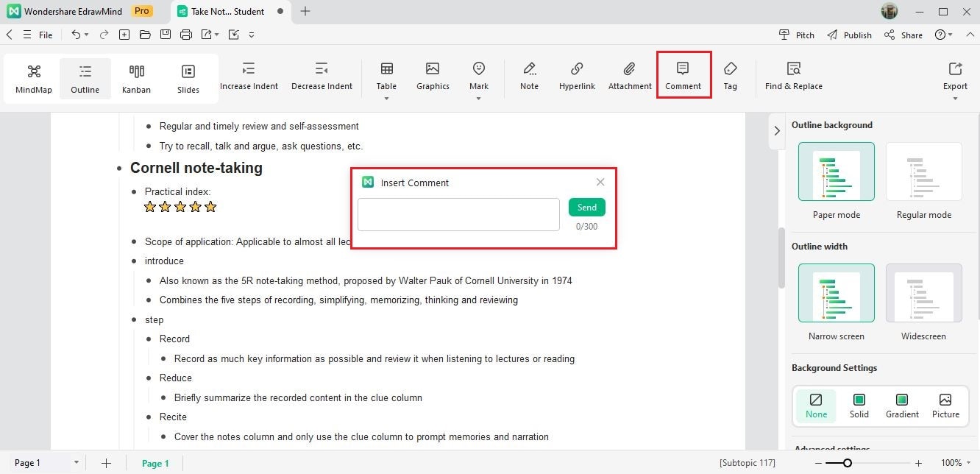Adjust the zoom slider handle
This screenshot has width=980, height=474.
click(848, 463)
